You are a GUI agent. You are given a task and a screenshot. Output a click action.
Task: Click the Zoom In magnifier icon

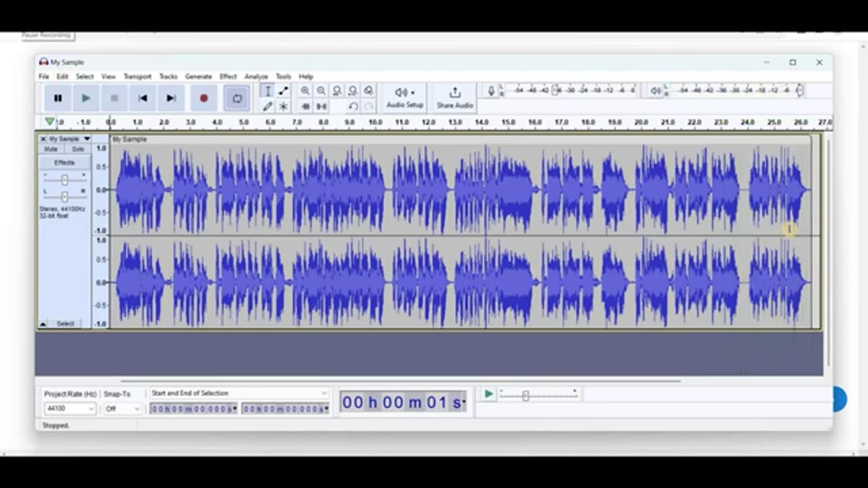[x=305, y=91]
